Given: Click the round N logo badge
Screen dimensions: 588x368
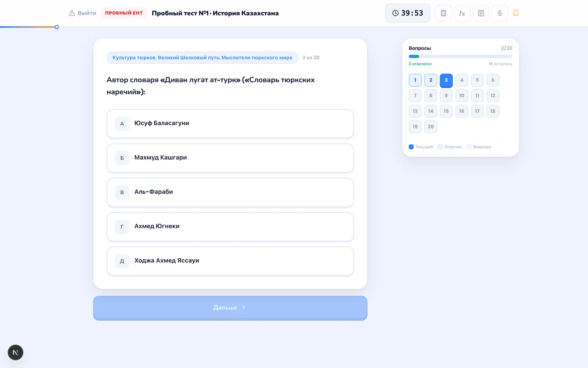Looking at the screenshot, I should pos(16,352).
